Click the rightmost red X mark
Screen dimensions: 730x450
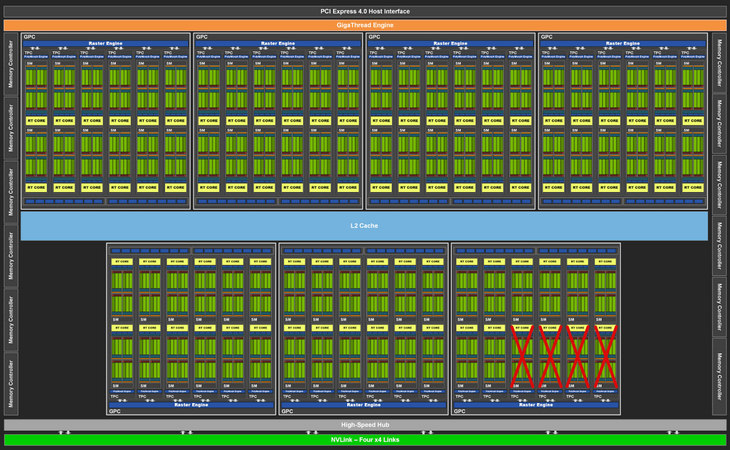coord(605,356)
